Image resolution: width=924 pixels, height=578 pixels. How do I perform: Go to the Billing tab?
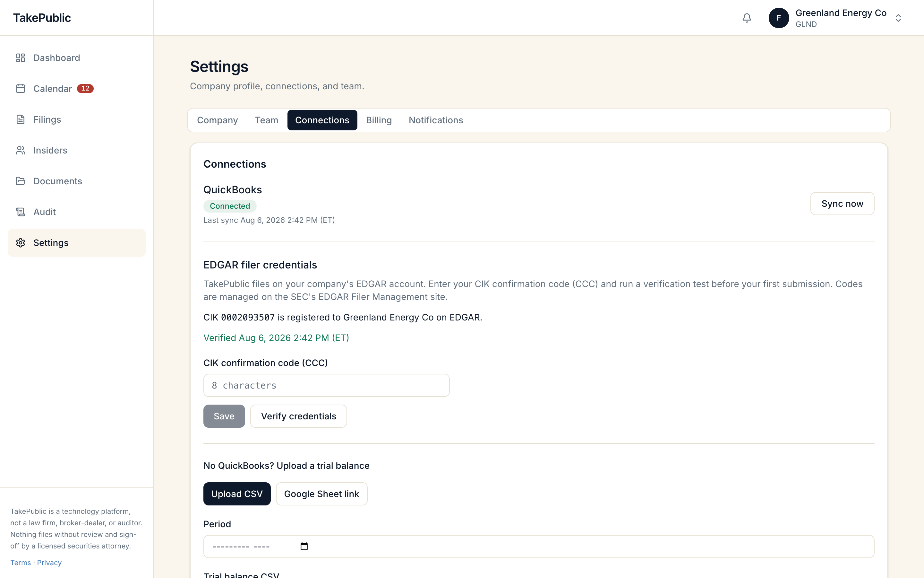[x=379, y=120]
